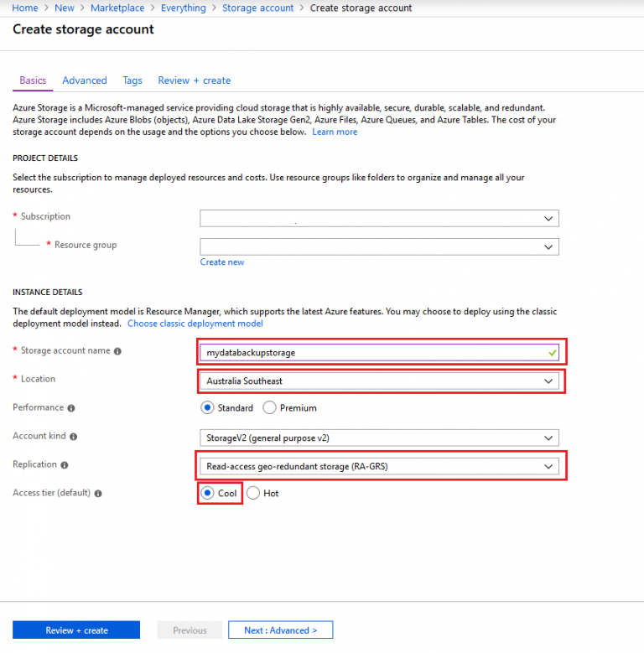Click info icon beside Account kind
The height and width of the screenshot is (653, 644).
coord(73,437)
